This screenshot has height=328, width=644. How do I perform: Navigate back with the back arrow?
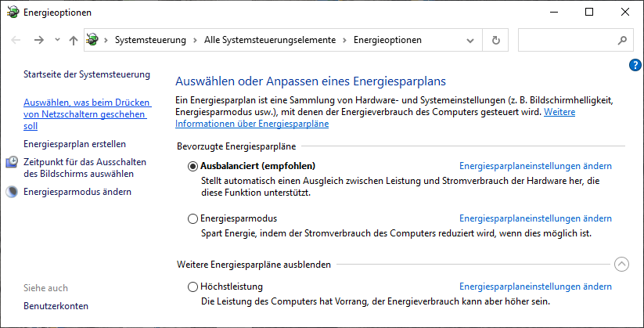[17, 40]
